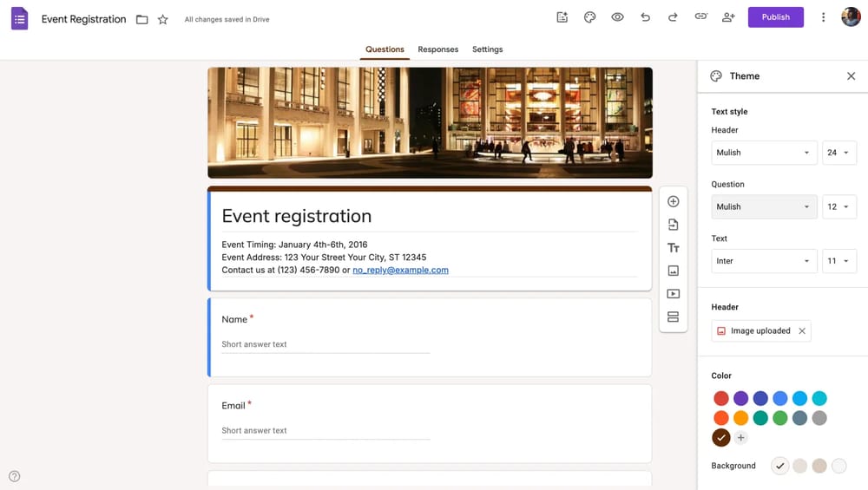868x490 pixels.
Task: Select the red theme color swatch
Action: coord(721,398)
